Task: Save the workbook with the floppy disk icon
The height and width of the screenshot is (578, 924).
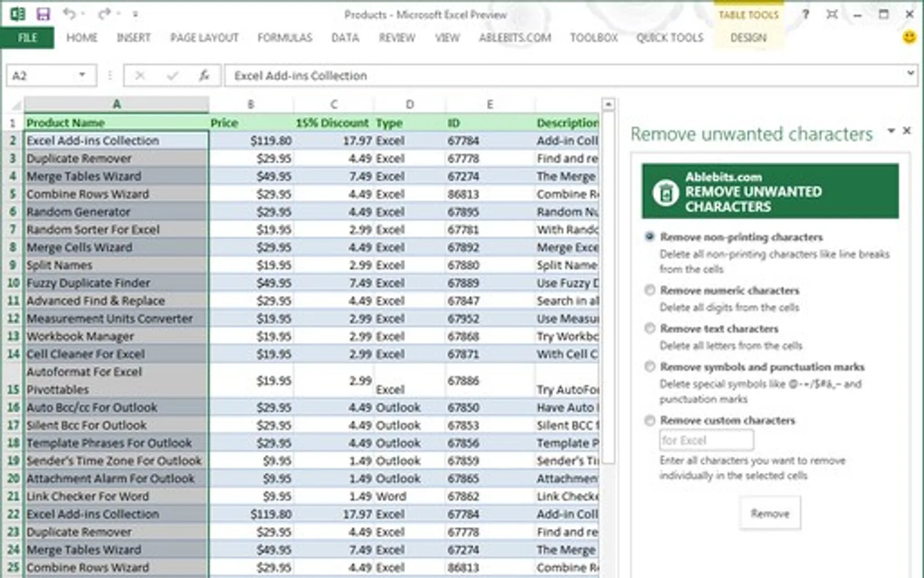Action: pos(43,14)
